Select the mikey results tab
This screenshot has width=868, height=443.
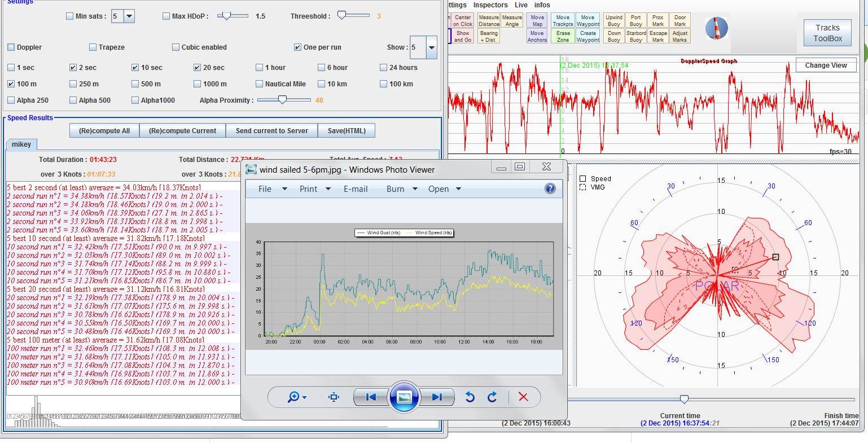21,144
